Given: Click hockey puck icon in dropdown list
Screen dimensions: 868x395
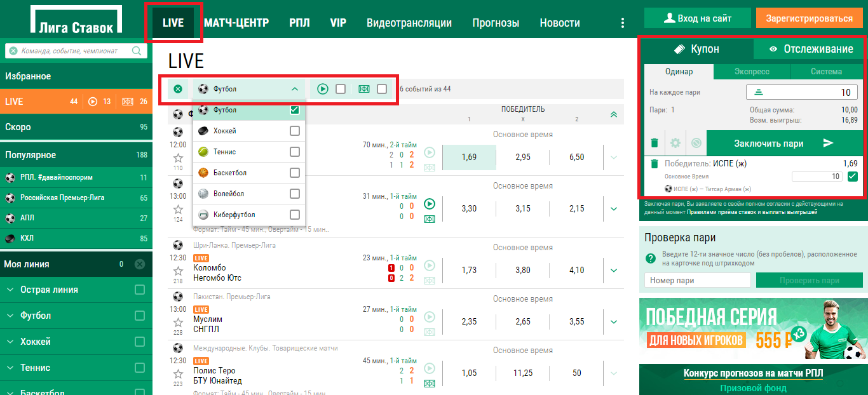Looking at the screenshot, I should pyautogui.click(x=203, y=131).
